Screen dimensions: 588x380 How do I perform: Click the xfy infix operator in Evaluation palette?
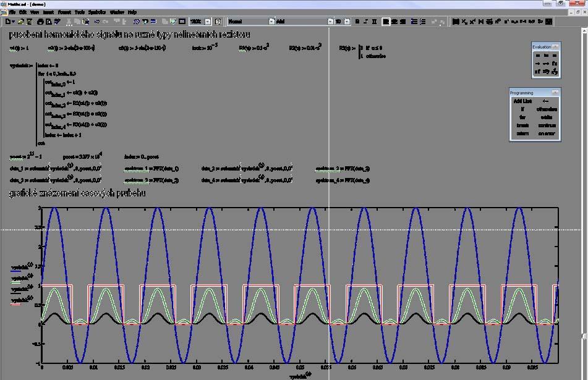coord(546,72)
